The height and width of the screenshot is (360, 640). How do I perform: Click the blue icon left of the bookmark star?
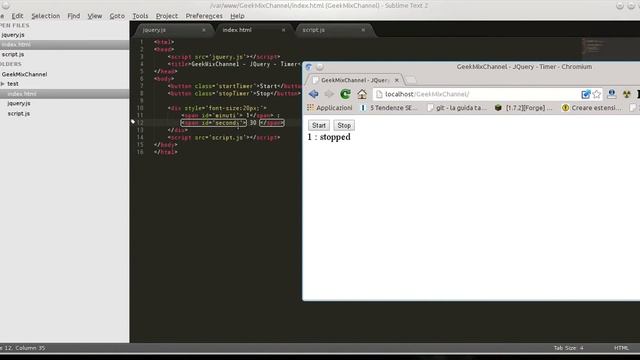[586, 94]
